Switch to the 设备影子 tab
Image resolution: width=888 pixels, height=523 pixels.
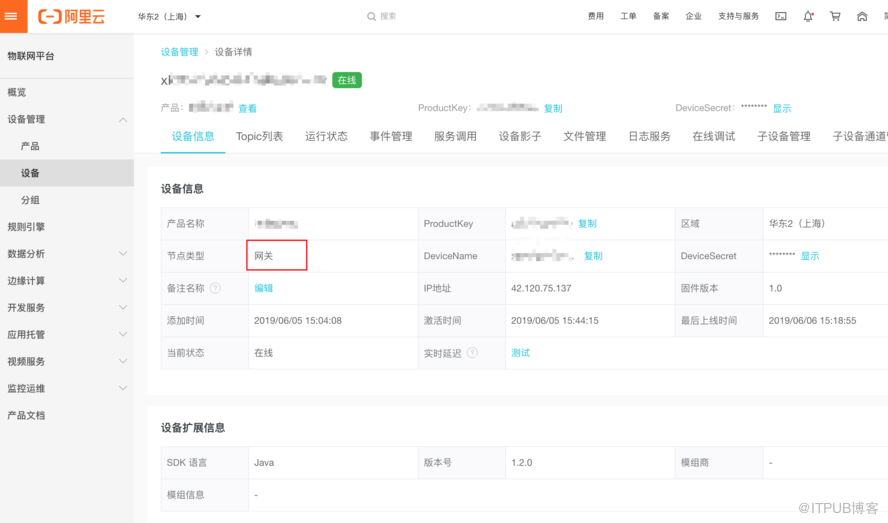point(520,137)
